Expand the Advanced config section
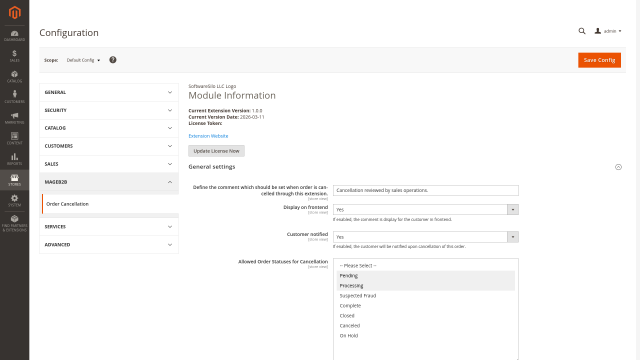 pos(109,244)
